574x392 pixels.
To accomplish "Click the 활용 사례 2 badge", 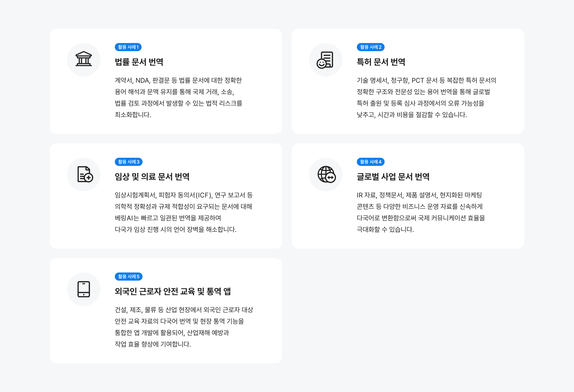I will point(370,47).
